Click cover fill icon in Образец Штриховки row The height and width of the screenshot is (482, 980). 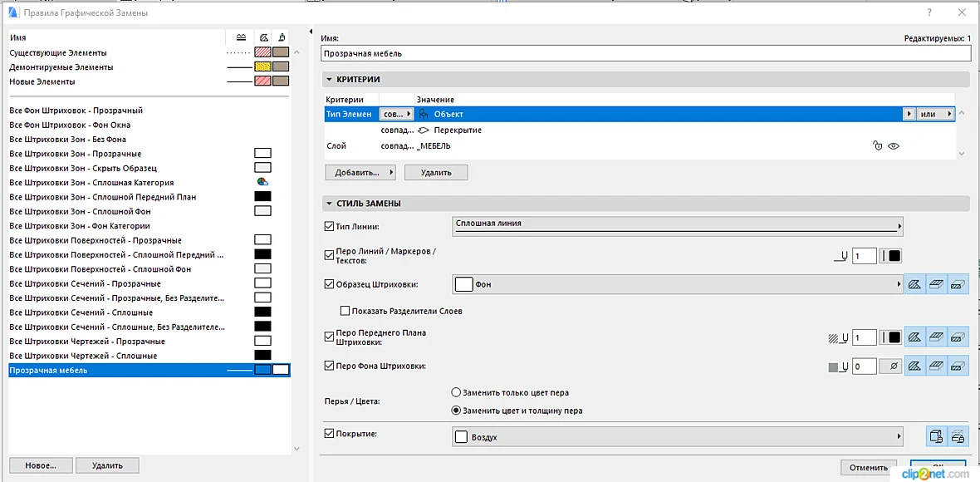tap(936, 284)
